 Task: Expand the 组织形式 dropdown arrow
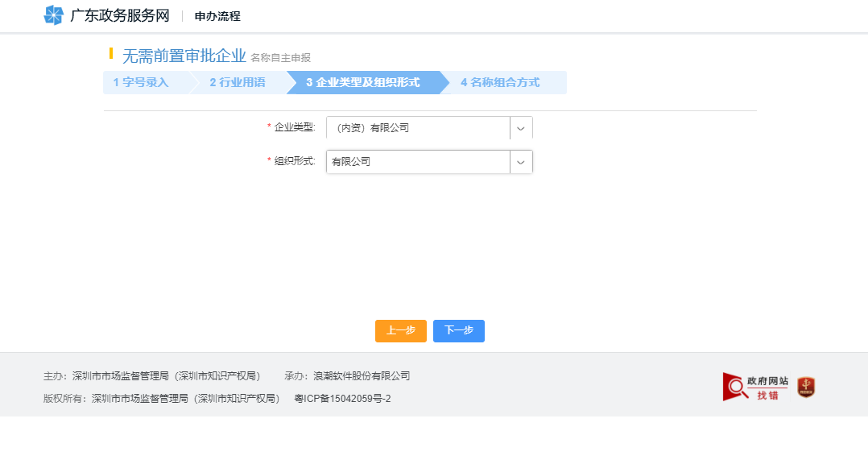521,162
